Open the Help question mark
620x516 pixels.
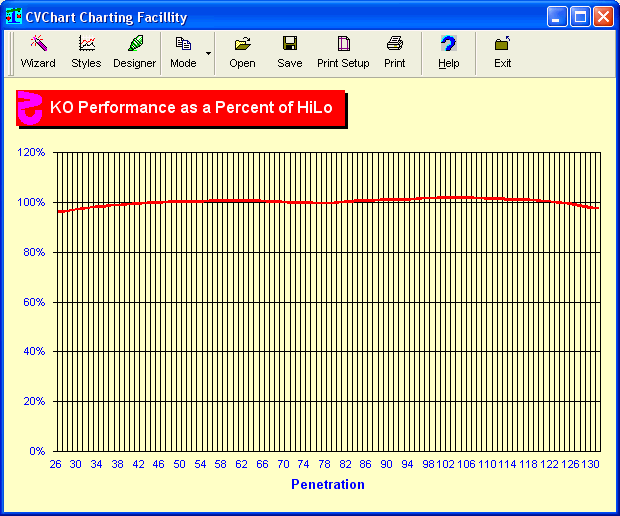click(x=448, y=52)
